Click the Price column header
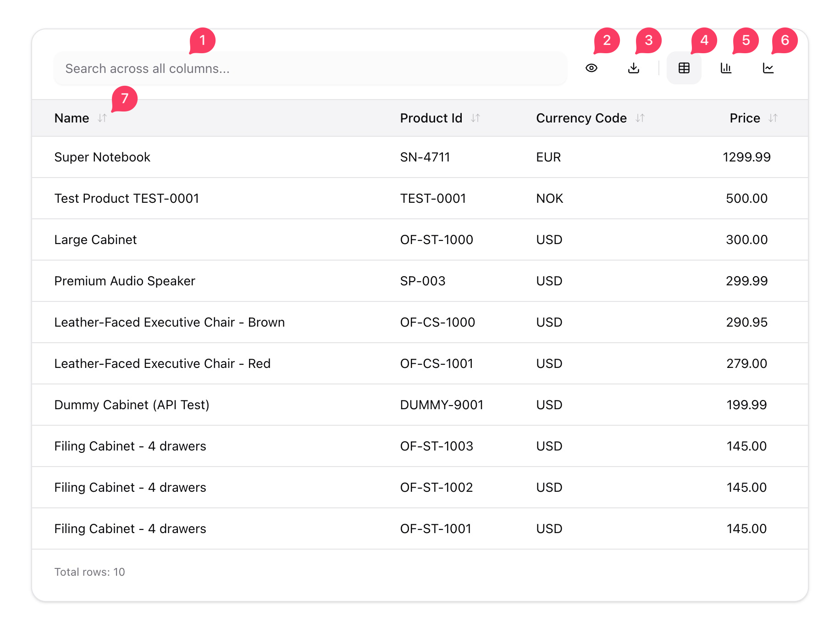 click(x=745, y=118)
